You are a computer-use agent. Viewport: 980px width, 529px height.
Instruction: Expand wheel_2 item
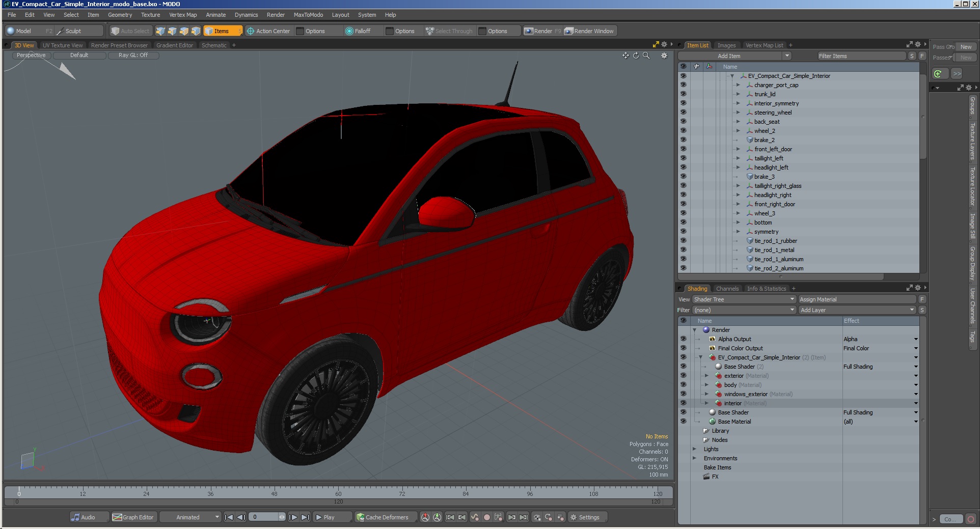738,131
